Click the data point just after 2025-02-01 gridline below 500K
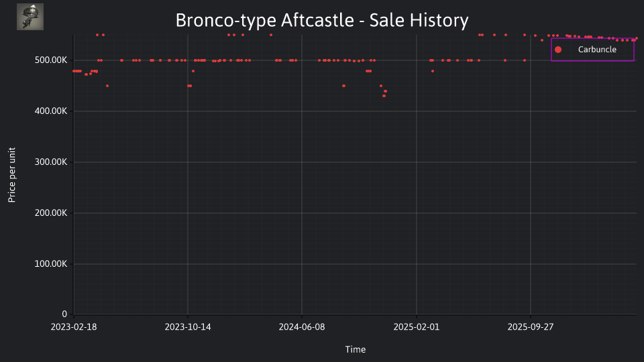The image size is (644, 362). click(x=433, y=72)
